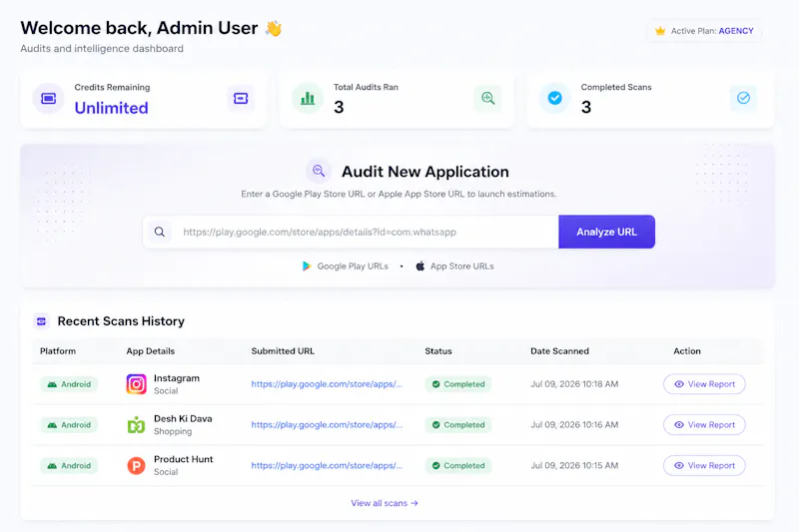This screenshot has height=532, width=799.
Task: Click the Completed status badge for Desh Ki Dava
Action: point(458,425)
